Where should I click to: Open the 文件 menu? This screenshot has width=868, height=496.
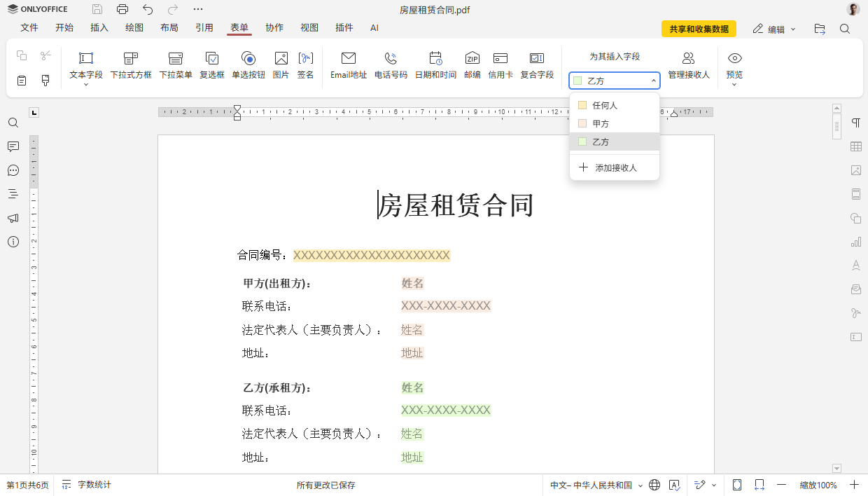(29, 28)
